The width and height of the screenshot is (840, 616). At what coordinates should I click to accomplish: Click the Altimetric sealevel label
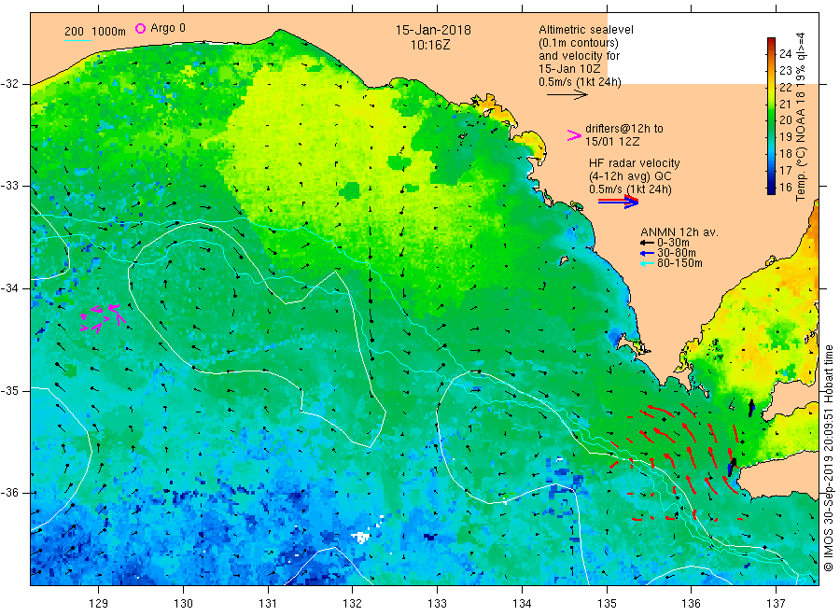[x=586, y=30]
